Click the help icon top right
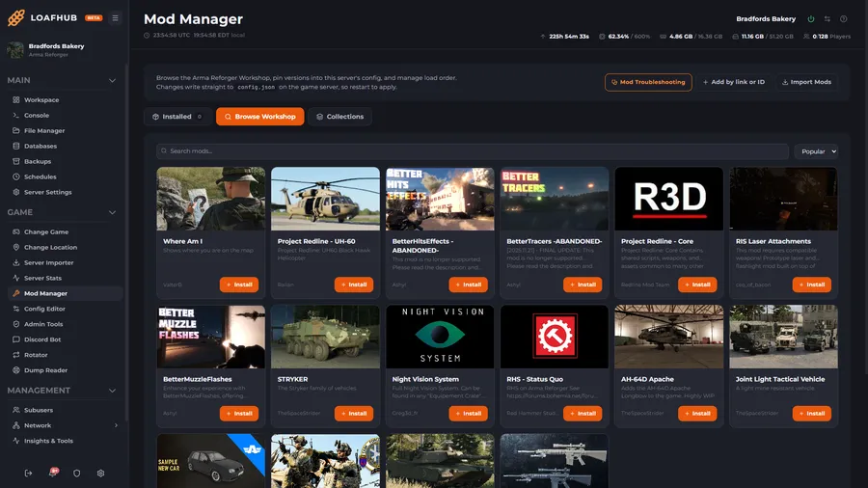This screenshot has width=868, height=488. (844, 19)
